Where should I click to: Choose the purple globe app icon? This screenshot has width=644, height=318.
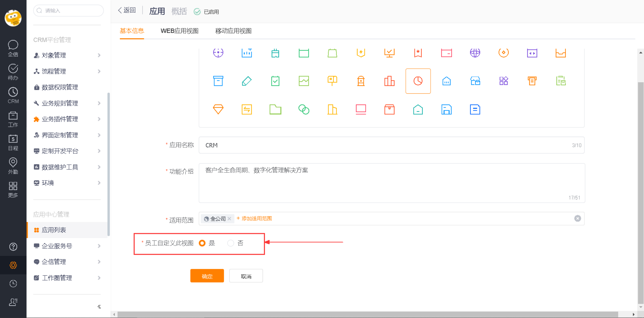pyautogui.click(x=475, y=53)
